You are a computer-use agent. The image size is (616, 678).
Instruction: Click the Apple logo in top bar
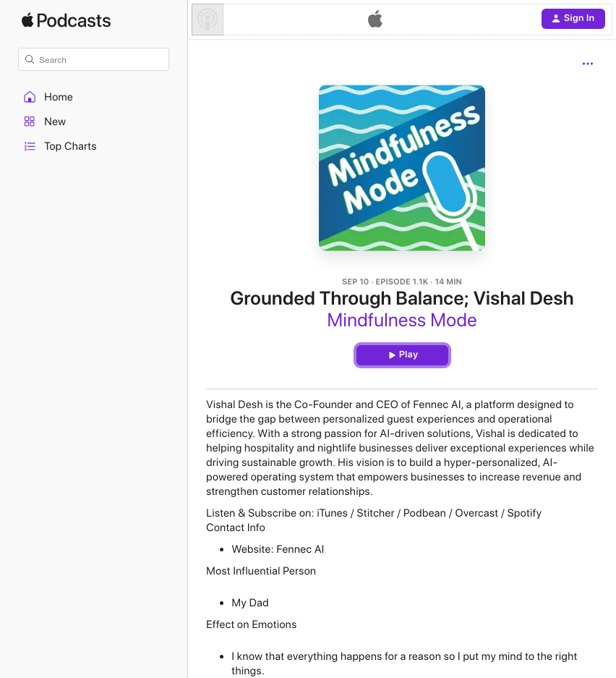375,19
